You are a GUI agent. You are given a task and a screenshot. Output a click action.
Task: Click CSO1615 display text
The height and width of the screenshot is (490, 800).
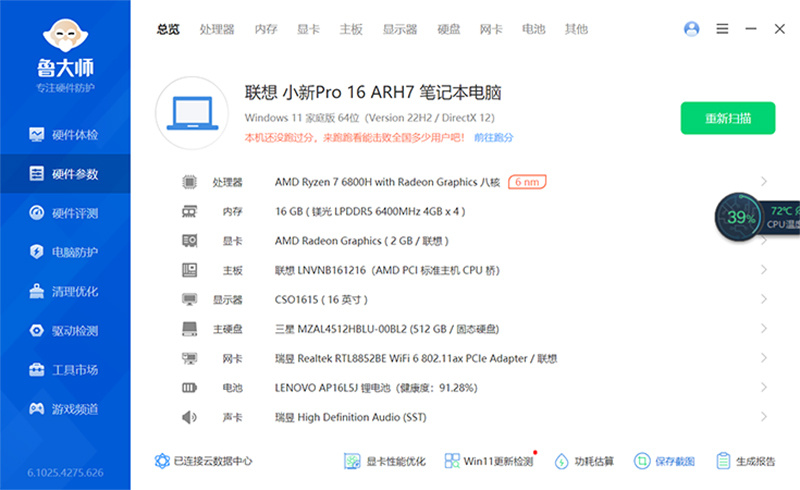pos(321,300)
